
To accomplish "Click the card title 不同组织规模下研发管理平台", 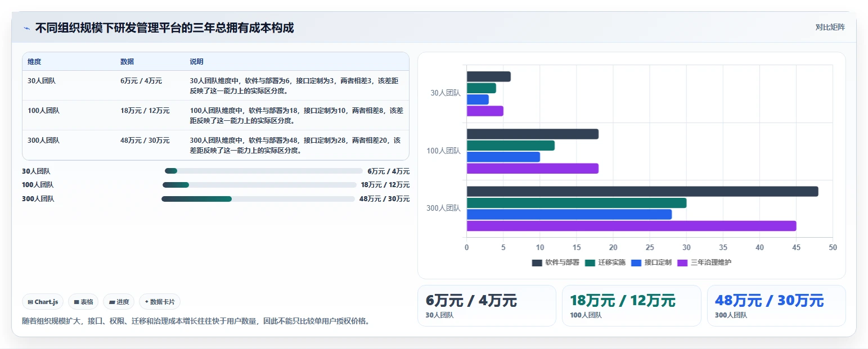I will click(x=164, y=28).
